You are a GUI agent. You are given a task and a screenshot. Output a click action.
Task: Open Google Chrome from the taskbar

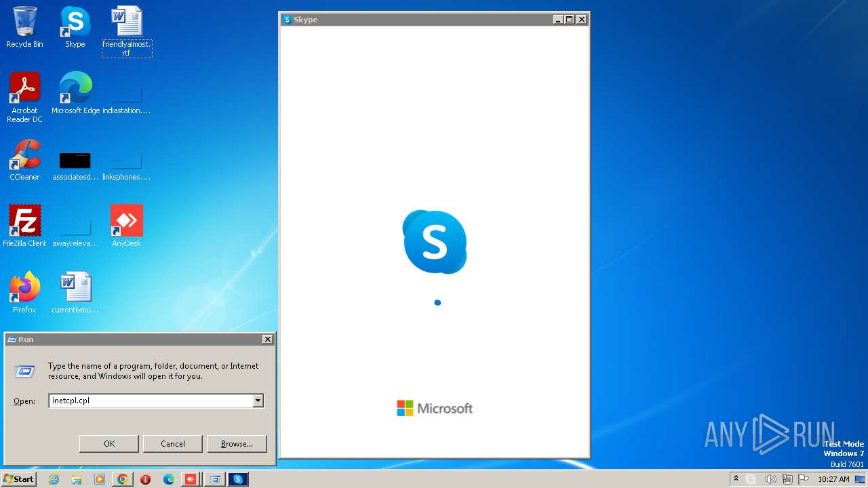point(123,479)
